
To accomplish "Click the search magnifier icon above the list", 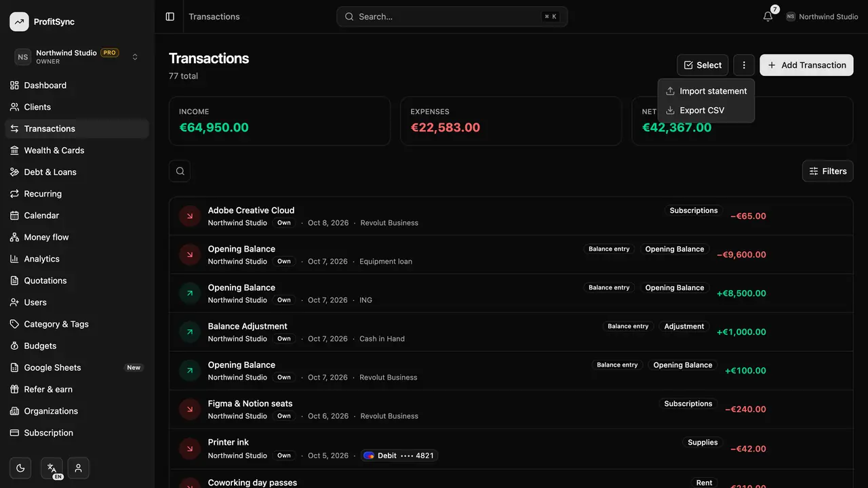I will [180, 171].
